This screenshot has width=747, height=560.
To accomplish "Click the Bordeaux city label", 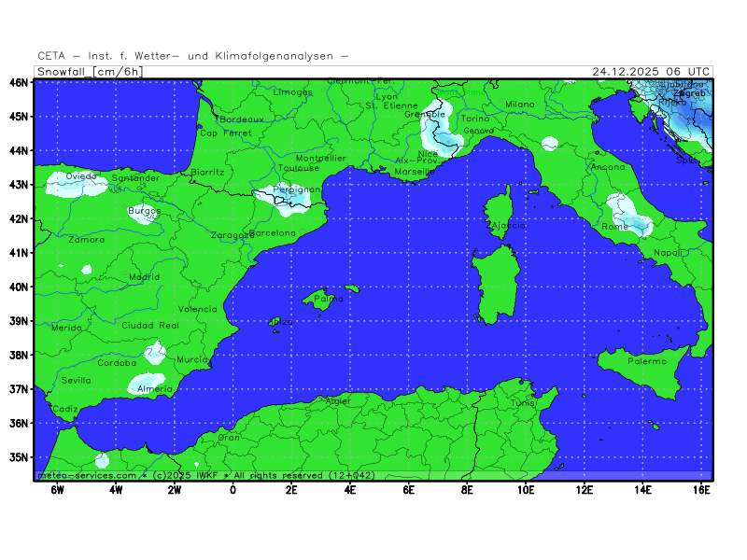I will click(242, 119).
